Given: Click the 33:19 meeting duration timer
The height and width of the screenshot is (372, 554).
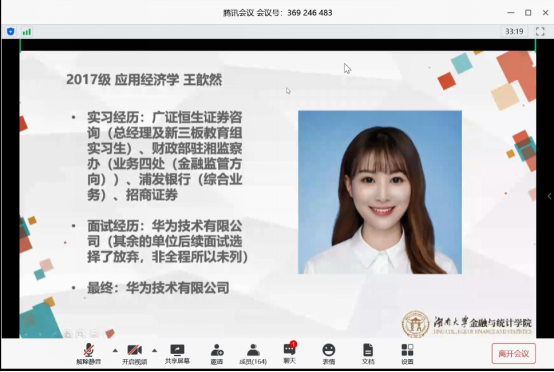Looking at the screenshot, I should pyautogui.click(x=514, y=31).
